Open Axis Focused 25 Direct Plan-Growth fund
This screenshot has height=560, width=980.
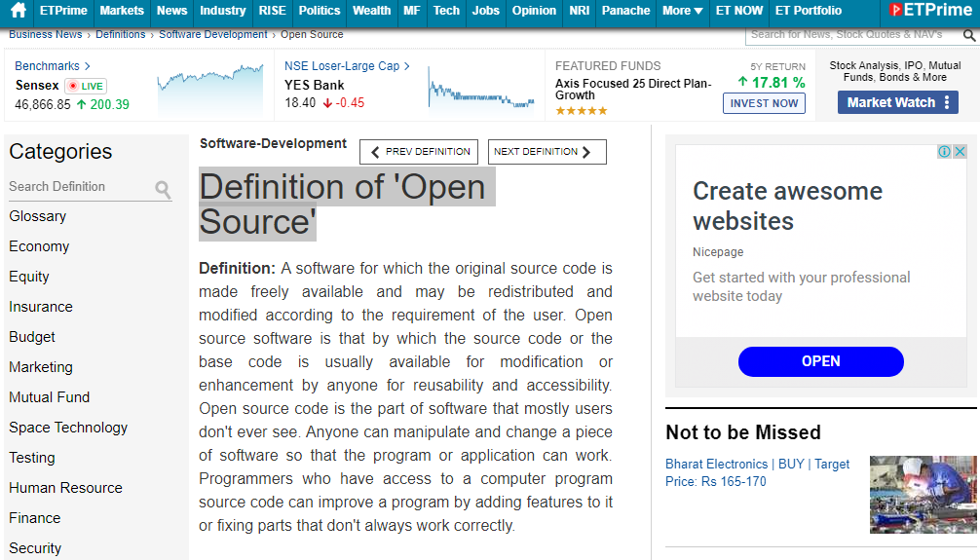(632, 90)
